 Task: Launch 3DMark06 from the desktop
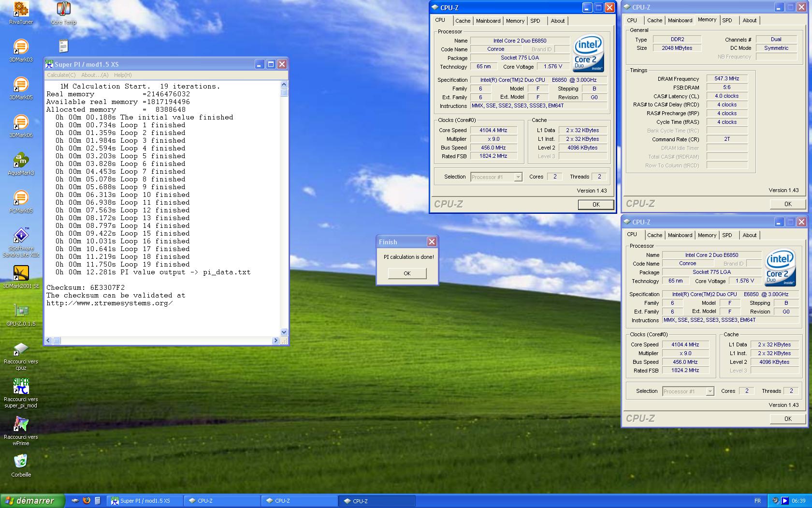[x=21, y=126]
